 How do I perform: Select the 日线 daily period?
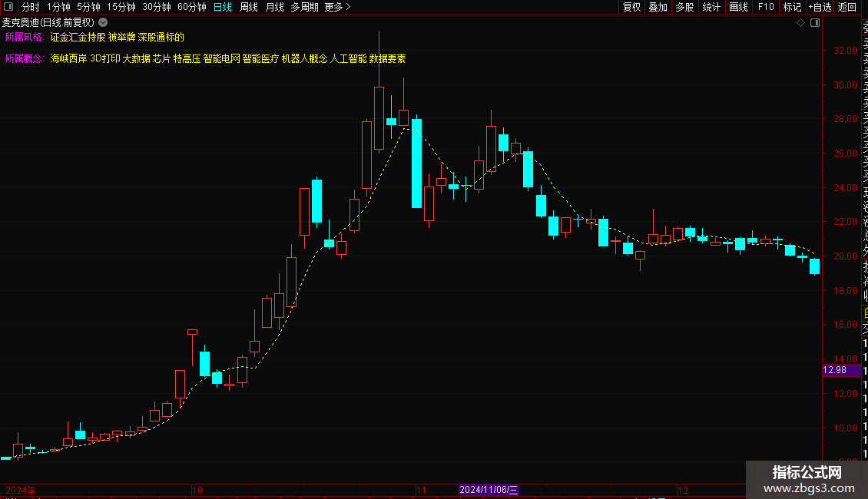point(223,7)
